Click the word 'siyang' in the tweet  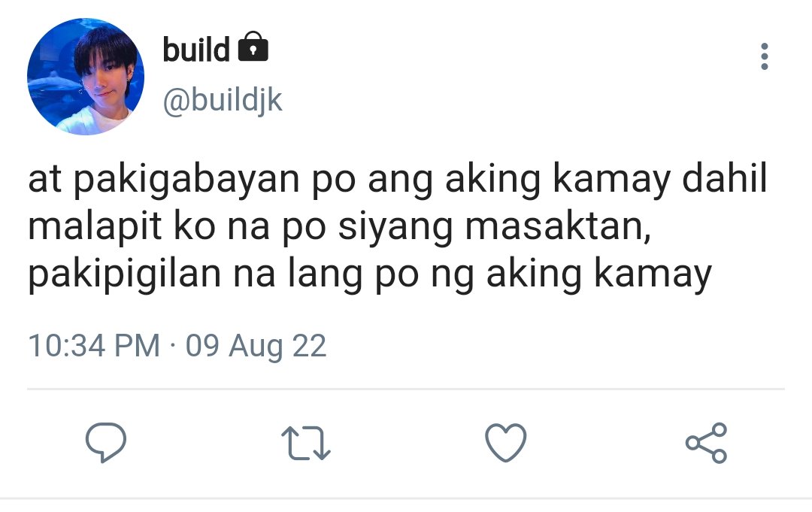pos(395,229)
